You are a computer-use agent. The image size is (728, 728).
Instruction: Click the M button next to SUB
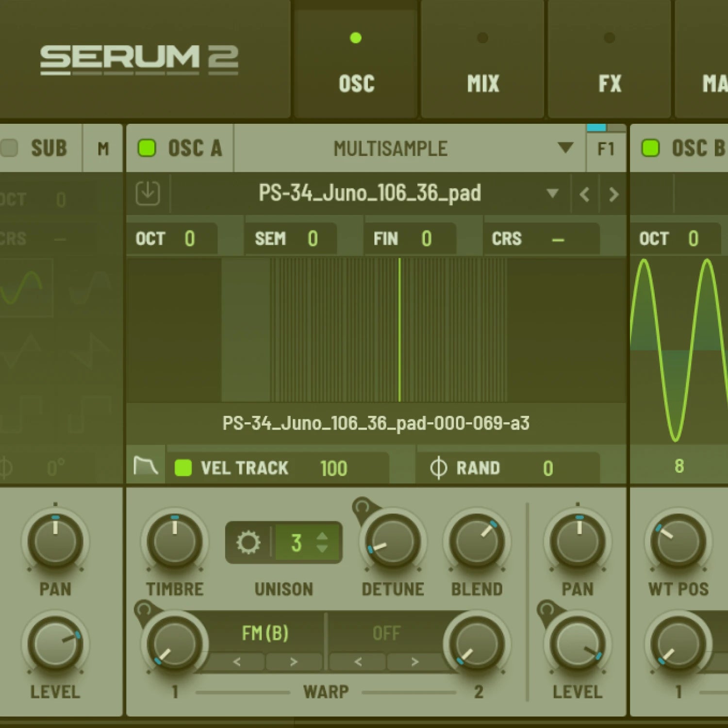point(102,149)
